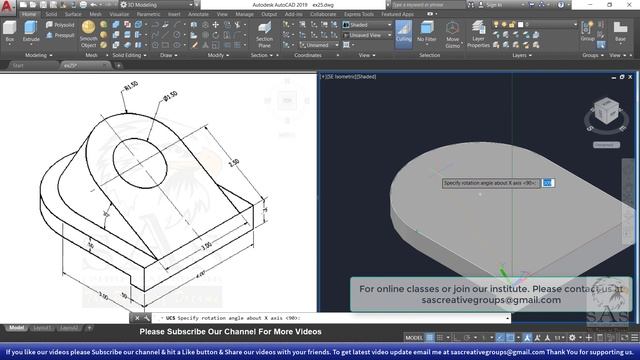The image size is (640, 360).
Task: Open the Surface ribbon tab
Action: point(73,14)
